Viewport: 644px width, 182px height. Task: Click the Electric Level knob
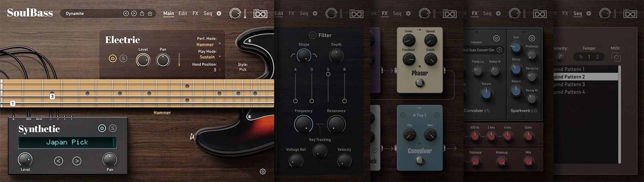[143, 60]
